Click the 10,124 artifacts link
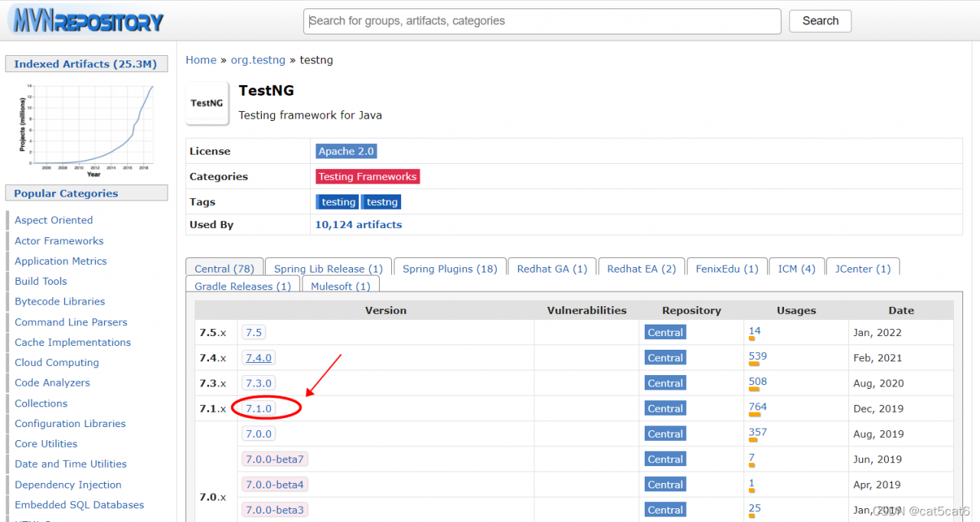The width and height of the screenshot is (980, 522). pyautogui.click(x=358, y=224)
